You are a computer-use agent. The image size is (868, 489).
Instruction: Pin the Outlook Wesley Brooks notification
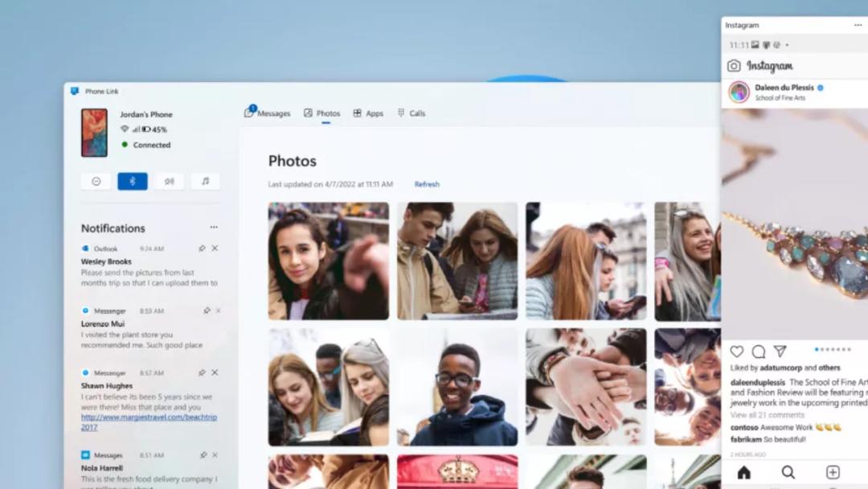pyautogui.click(x=202, y=249)
